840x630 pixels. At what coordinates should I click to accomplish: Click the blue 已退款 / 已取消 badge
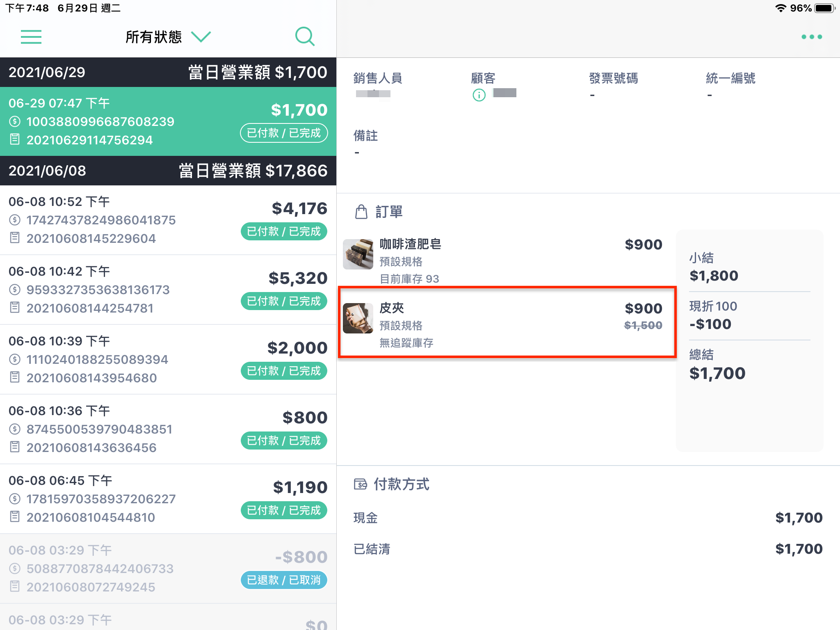pos(284,580)
